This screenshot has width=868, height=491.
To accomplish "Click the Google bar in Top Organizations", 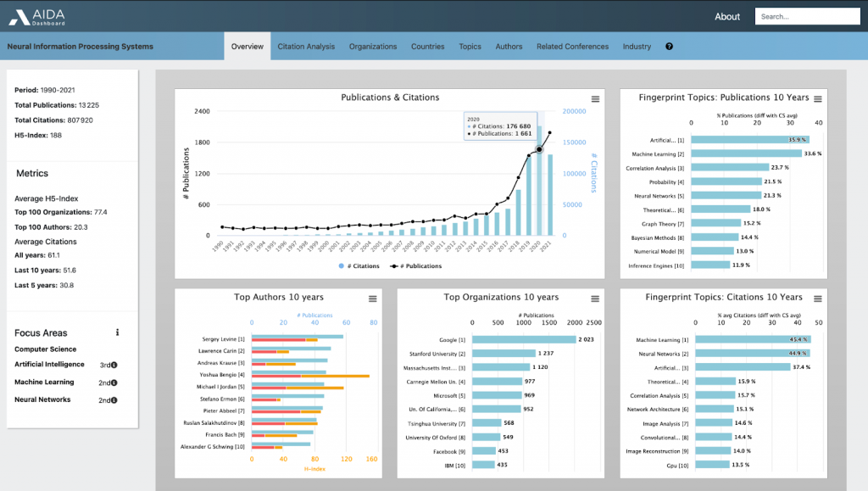I will pos(523,339).
